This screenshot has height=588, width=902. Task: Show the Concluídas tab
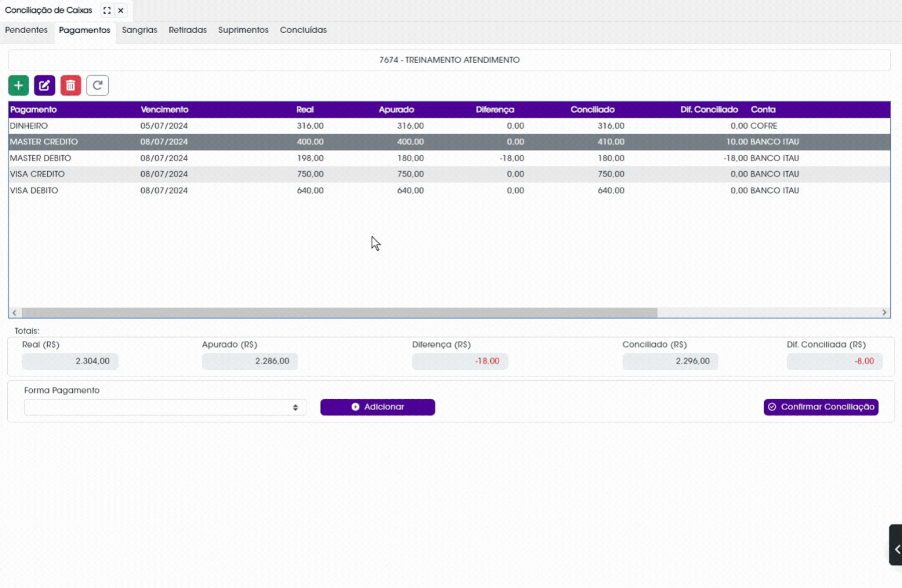click(303, 30)
